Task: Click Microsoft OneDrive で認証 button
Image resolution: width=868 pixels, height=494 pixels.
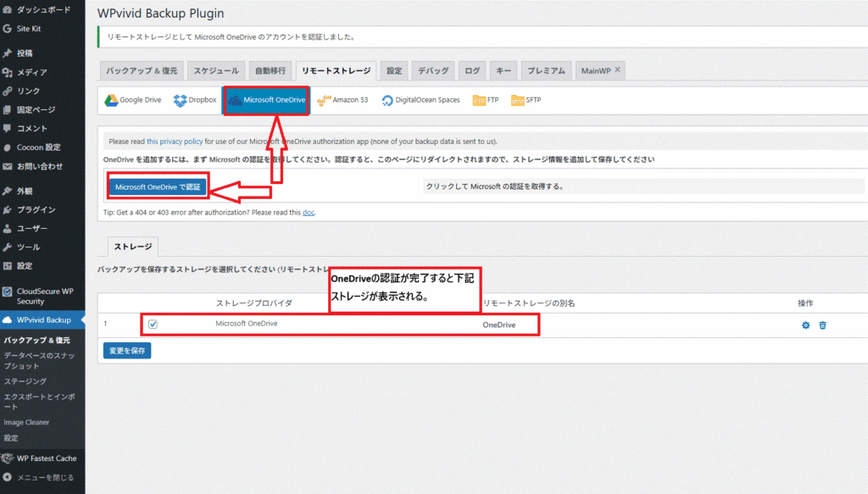Action: (158, 187)
